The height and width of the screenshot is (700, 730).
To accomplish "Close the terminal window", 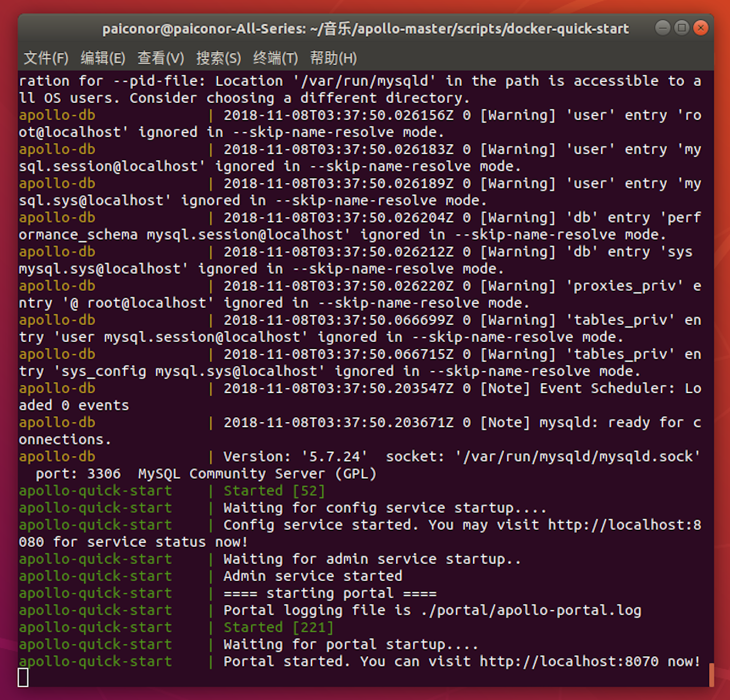I will (x=701, y=28).
